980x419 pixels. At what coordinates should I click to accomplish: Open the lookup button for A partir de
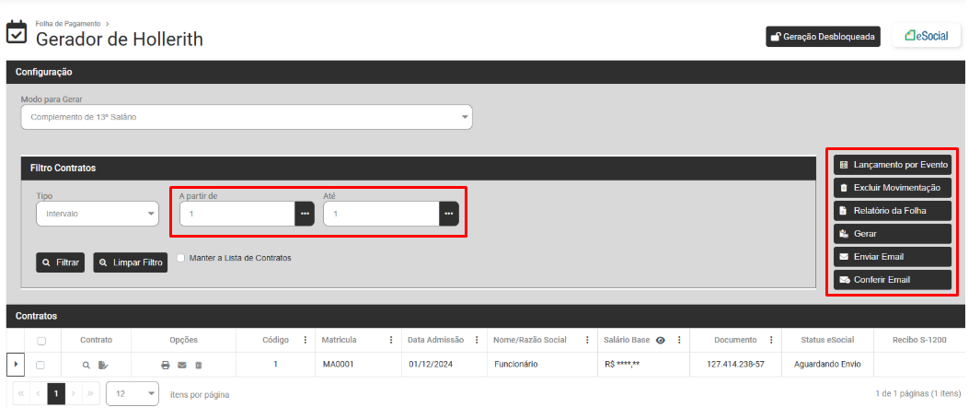click(305, 214)
